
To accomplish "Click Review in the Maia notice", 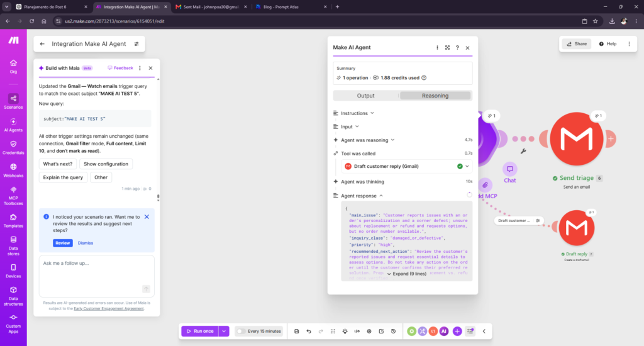I will (x=62, y=243).
